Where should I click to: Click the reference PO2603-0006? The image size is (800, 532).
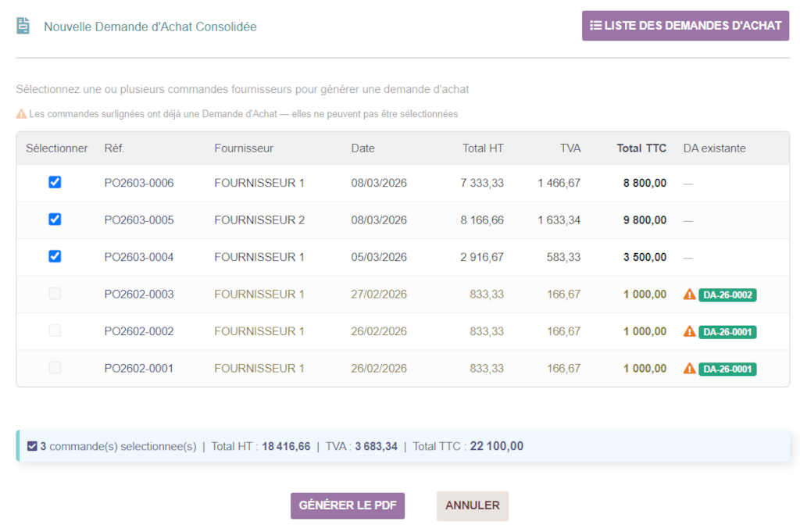click(139, 183)
